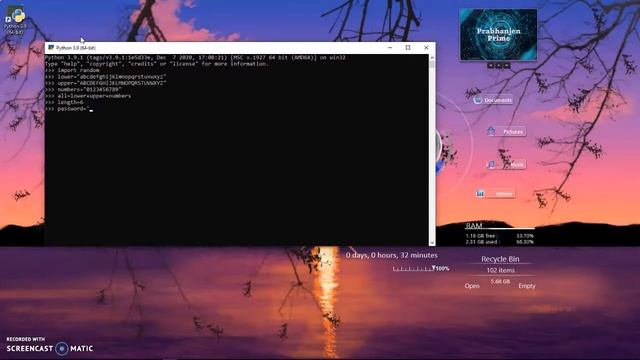The height and width of the screenshot is (360, 640).
Task: Click the all=lower+upper+numbers line
Action: [x=88, y=96]
